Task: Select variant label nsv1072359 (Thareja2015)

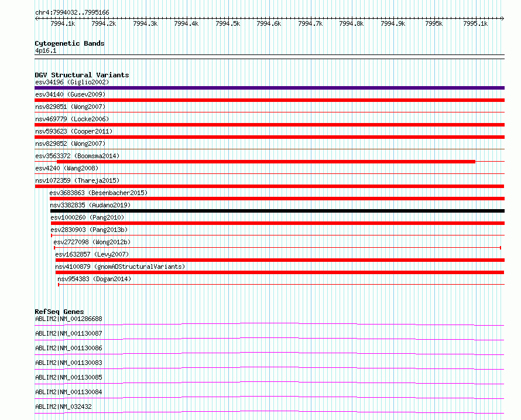Action: [x=77, y=180]
